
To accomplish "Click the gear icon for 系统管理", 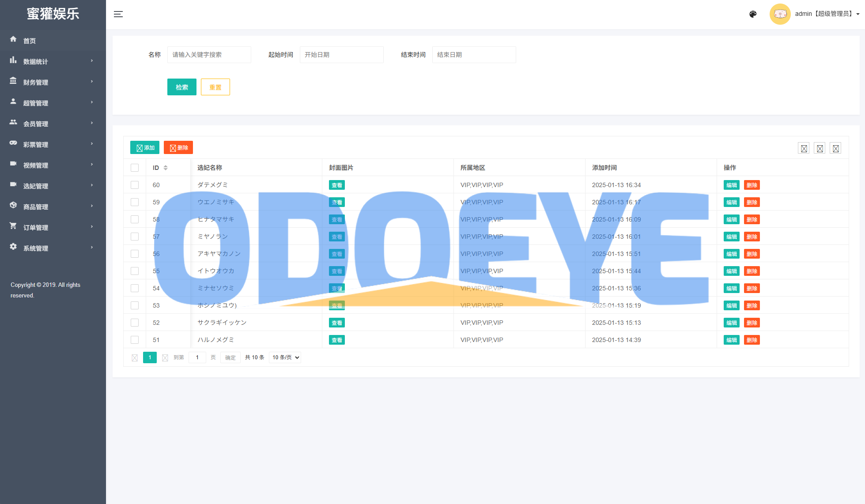I will (13, 247).
